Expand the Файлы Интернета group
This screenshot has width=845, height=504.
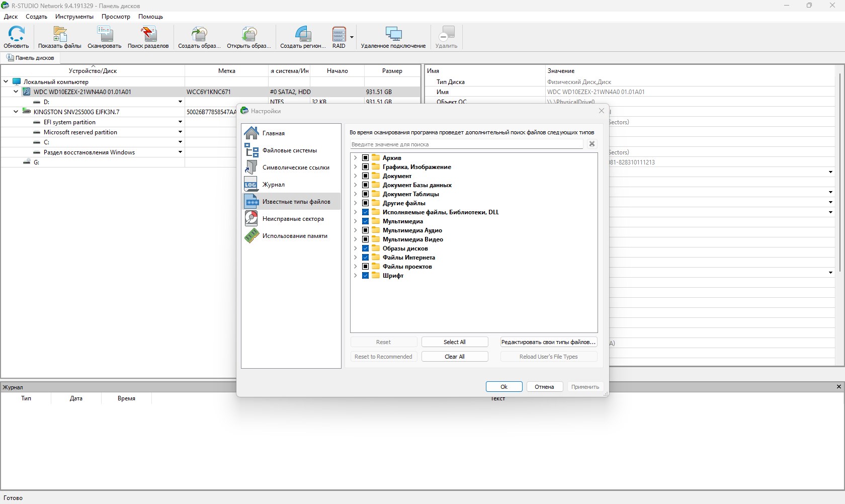pyautogui.click(x=356, y=258)
